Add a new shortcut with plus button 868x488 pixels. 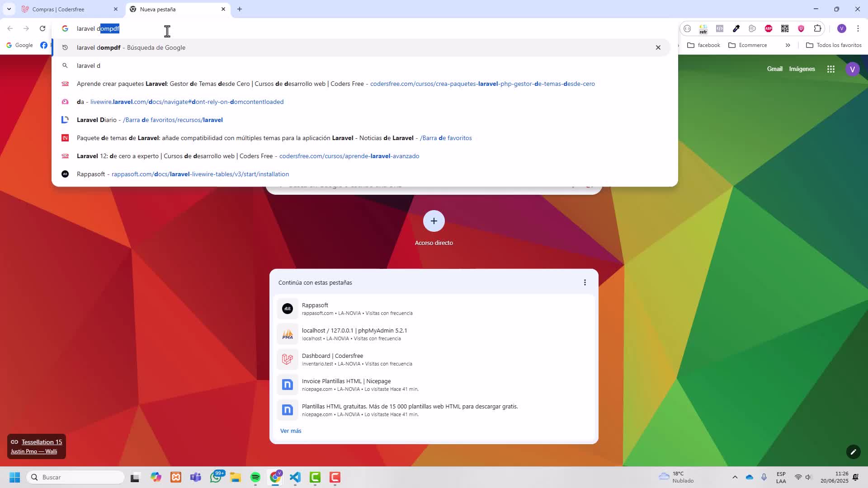tap(434, 221)
